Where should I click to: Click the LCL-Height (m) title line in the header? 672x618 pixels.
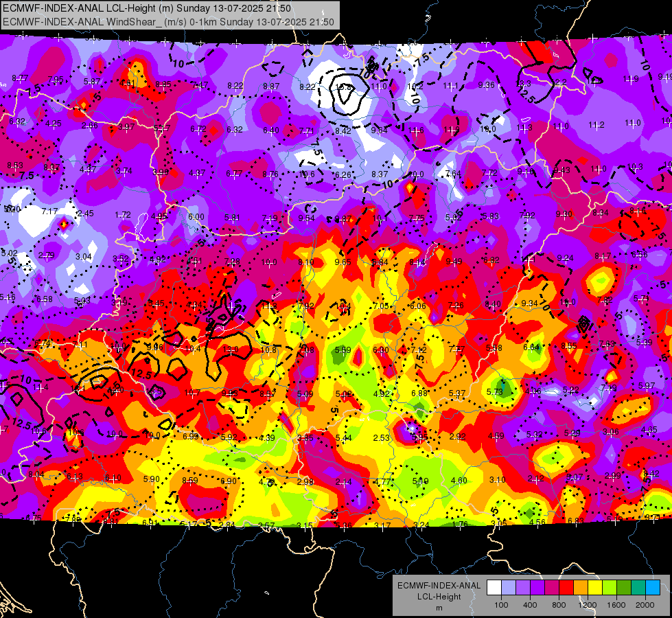pos(147,8)
